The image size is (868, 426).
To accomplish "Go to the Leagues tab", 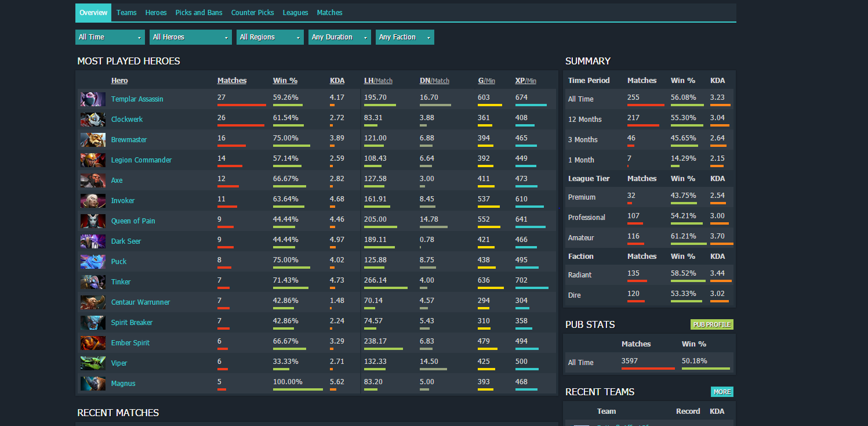I will 295,13.
